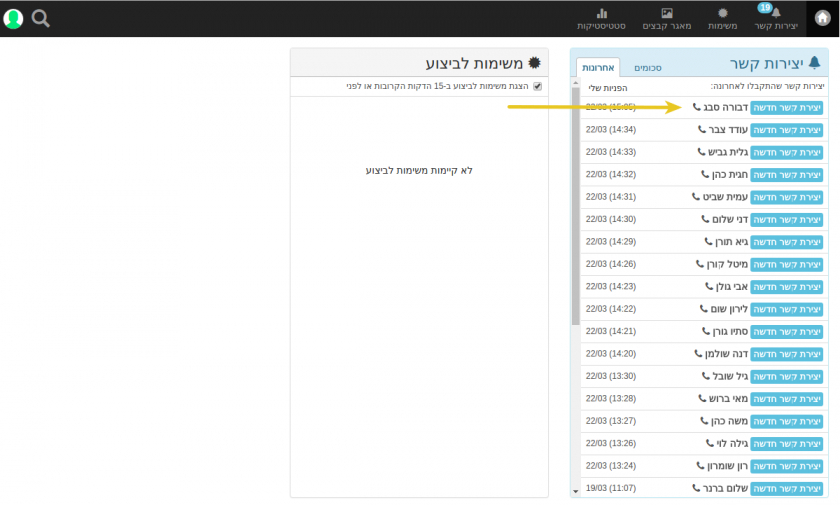Image resolution: width=840 pixels, height=505 pixels.
Task: Select contact name גילה לוי
Action: click(732, 443)
